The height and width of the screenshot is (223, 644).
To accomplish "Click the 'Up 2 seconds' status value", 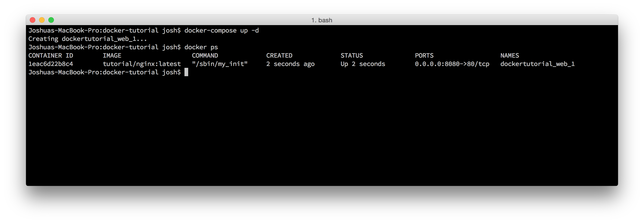I will [x=363, y=64].
